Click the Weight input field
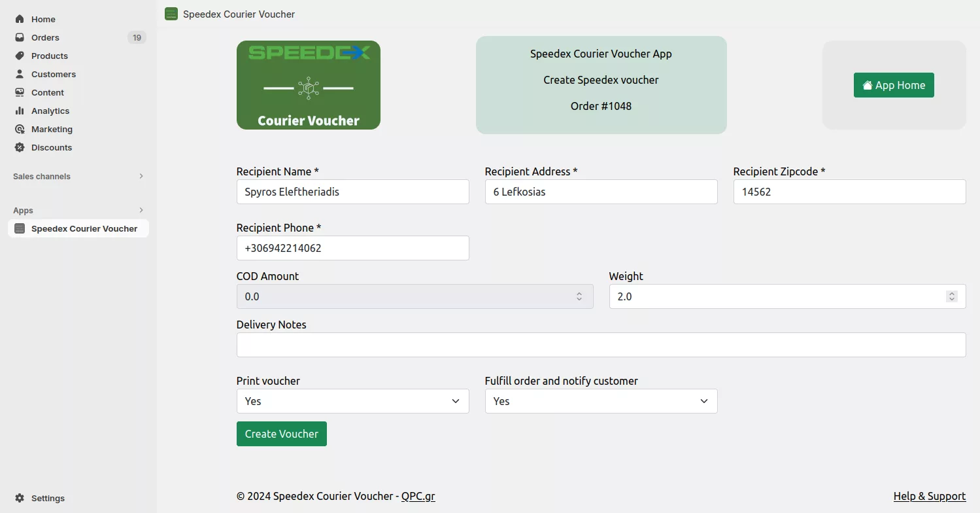Viewport: 980px width, 513px height. click(788, 296)
